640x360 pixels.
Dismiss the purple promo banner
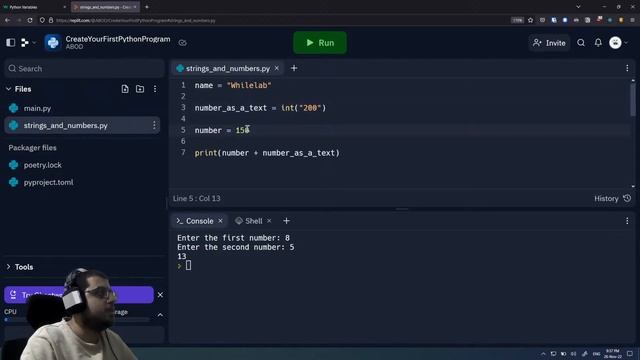(160, 295)
